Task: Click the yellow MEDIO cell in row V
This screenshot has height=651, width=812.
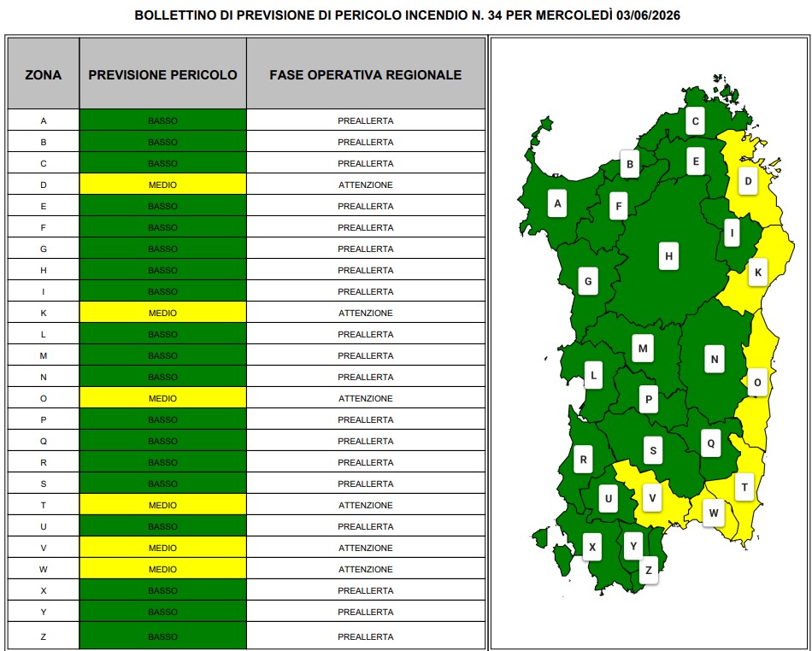Action: coord(162,548)
